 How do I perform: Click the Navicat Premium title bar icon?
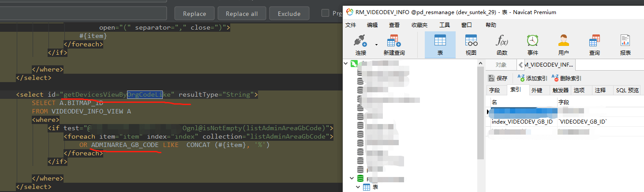click(x=350, y=12)
